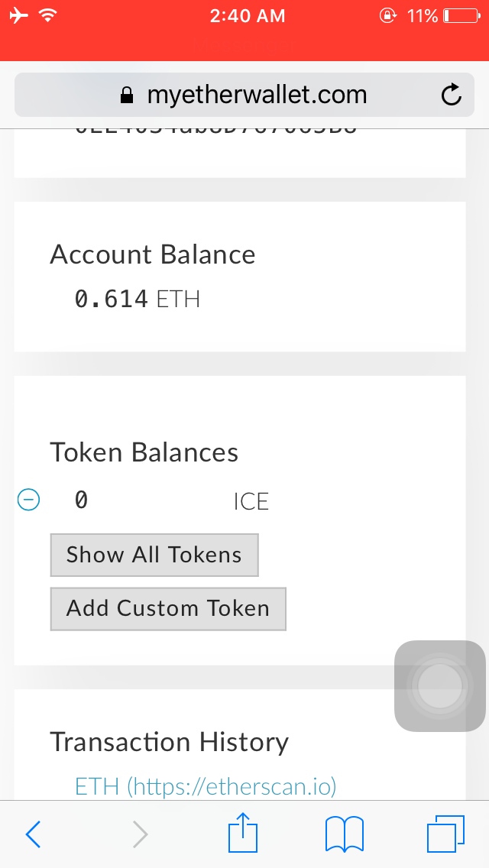Tap the 2:40 AM clock in status bar
This screenshot has width=489, height=868.
point(247,16)
